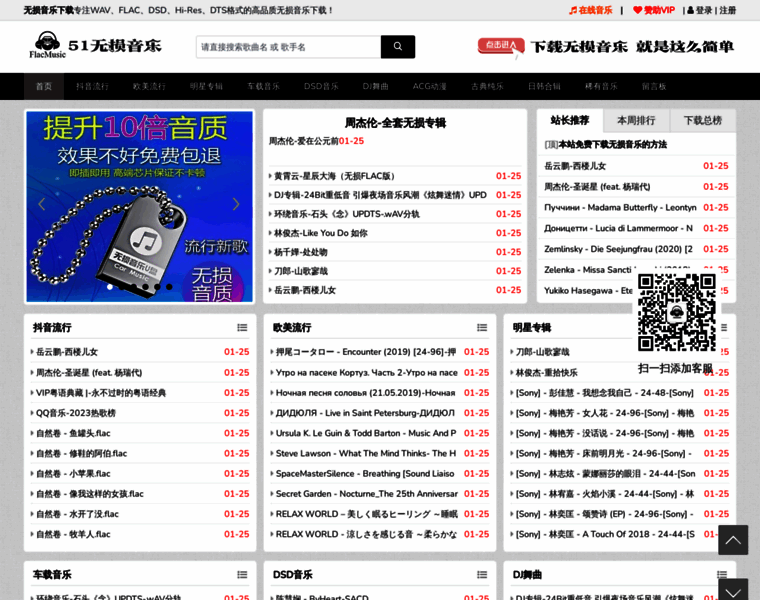Open the 抖音流行 section heading
The width and height of the screenshot is (760, 600).
pos(52,328)
